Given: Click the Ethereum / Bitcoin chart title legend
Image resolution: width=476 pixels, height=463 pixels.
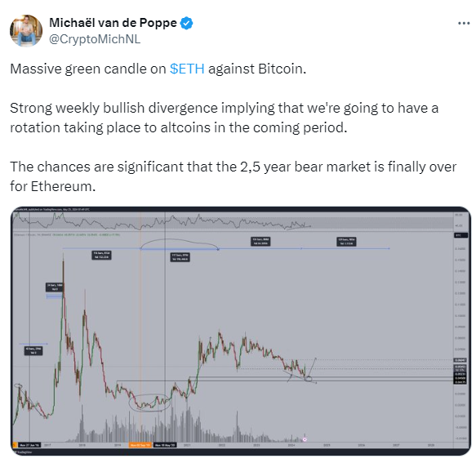Looking at the screenshot, I should [x=67, y=234].
